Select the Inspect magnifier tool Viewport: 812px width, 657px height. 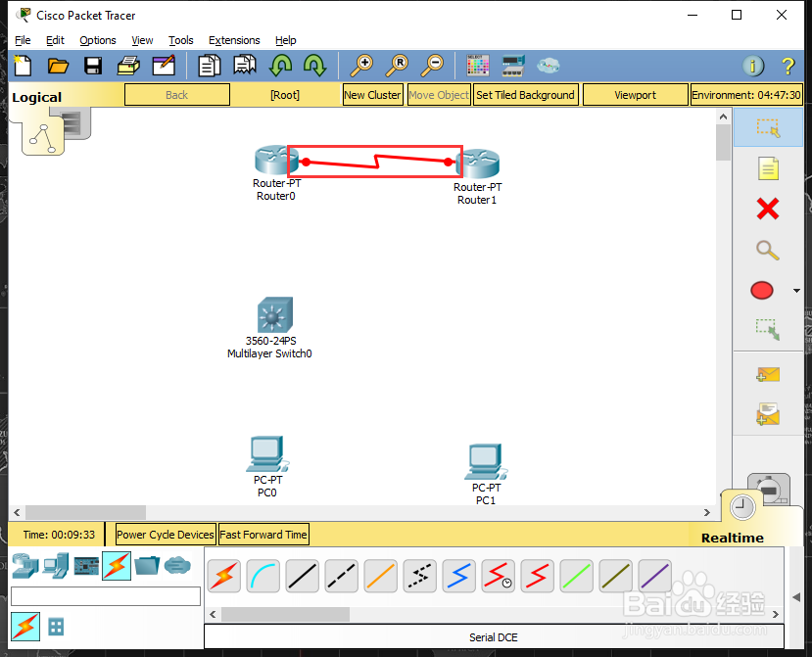pyautogui.click(x=768, y=250)
